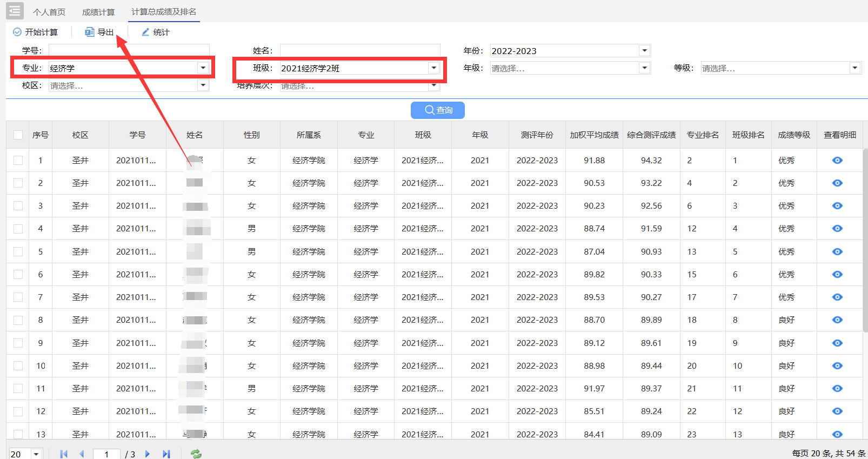Click the 导出 export button
Image resolution: width=868 pixels, height=459 pixels.
(99, 32)
